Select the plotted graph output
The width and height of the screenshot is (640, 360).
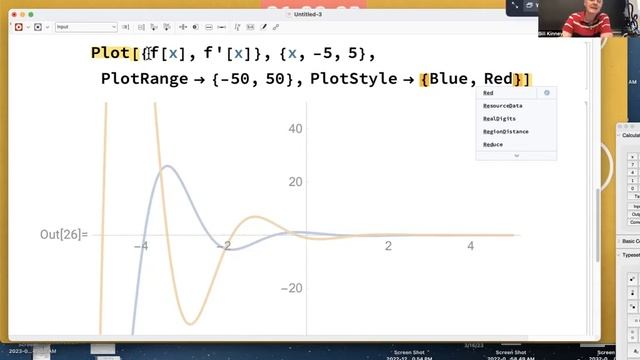[306, 218]
